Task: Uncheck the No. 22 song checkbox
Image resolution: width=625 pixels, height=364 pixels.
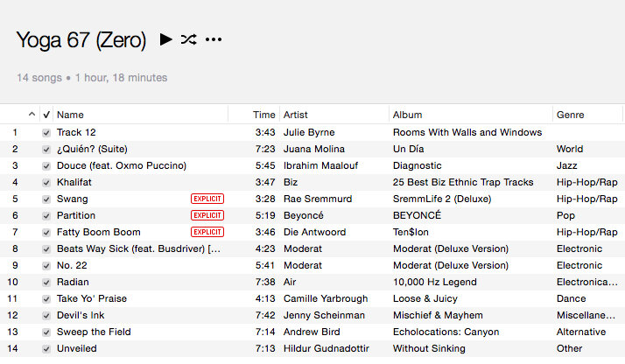Action: pyautogui.click(x=46, y=266)
